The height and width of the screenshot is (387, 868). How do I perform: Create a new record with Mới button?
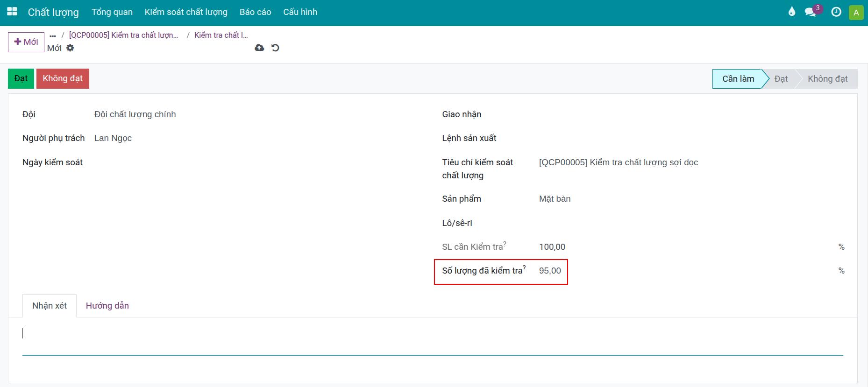[x=26, y=42]
